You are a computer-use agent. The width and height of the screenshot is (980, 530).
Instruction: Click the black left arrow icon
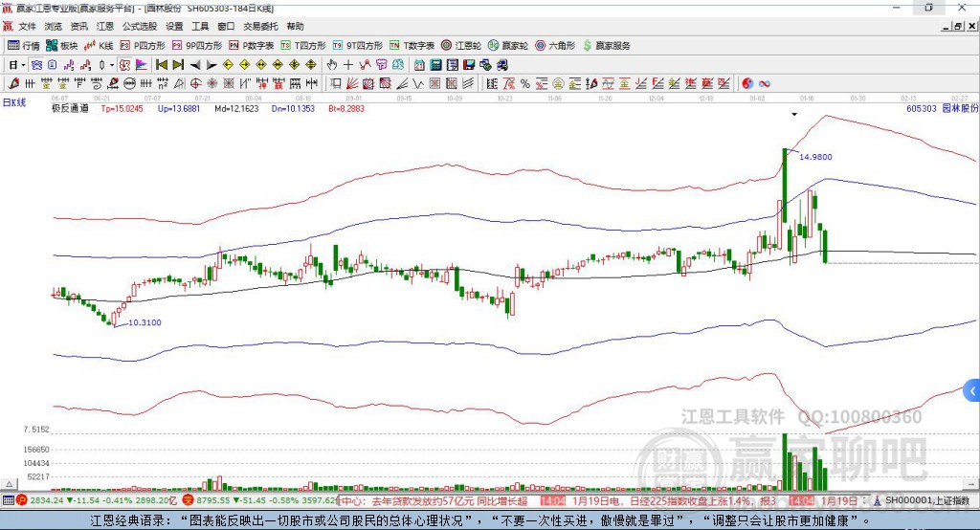pyautogui.click(x=195, y=65)
